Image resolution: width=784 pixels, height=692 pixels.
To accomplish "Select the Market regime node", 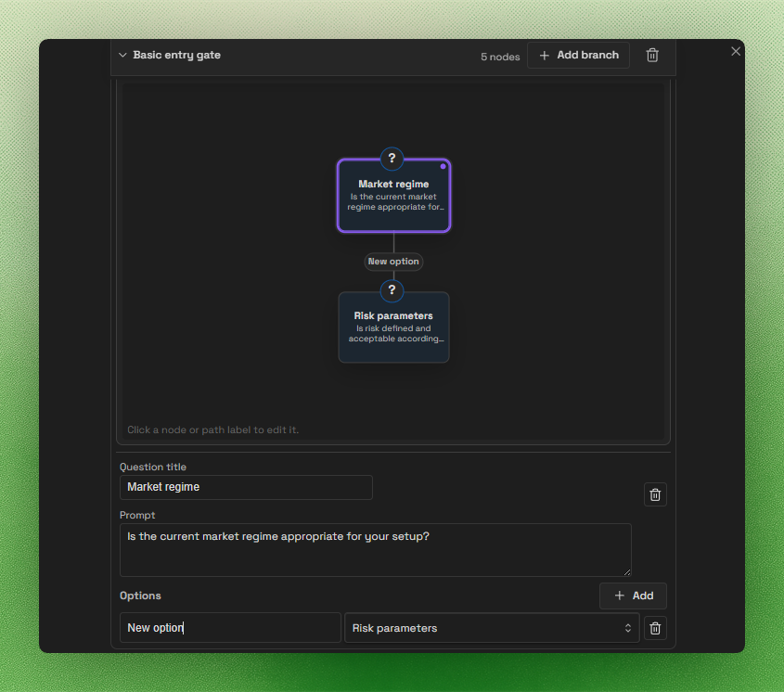I will 393,196.
